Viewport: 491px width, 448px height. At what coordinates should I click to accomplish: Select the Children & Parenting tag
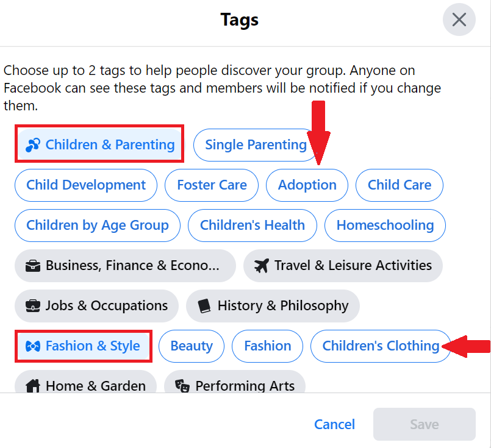click(x=99, y=145)
